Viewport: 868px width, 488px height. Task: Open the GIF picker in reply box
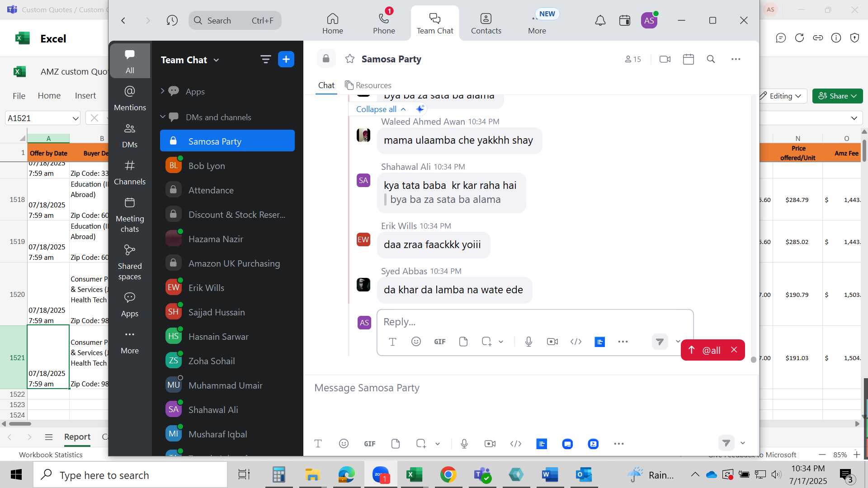[440, 342]
